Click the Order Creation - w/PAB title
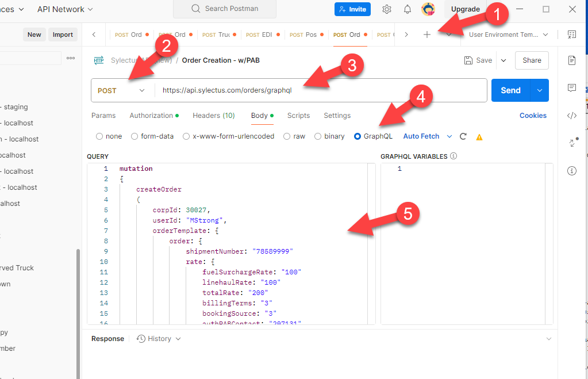 (221, 60)
